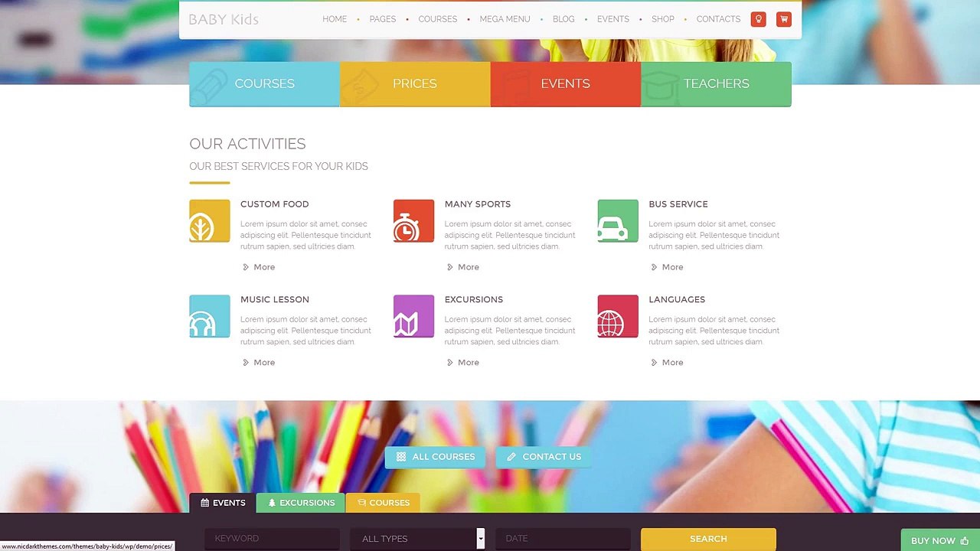The image size is (980, 551).
Task: Click the Many Sports heading
Action: click(478, 204)
